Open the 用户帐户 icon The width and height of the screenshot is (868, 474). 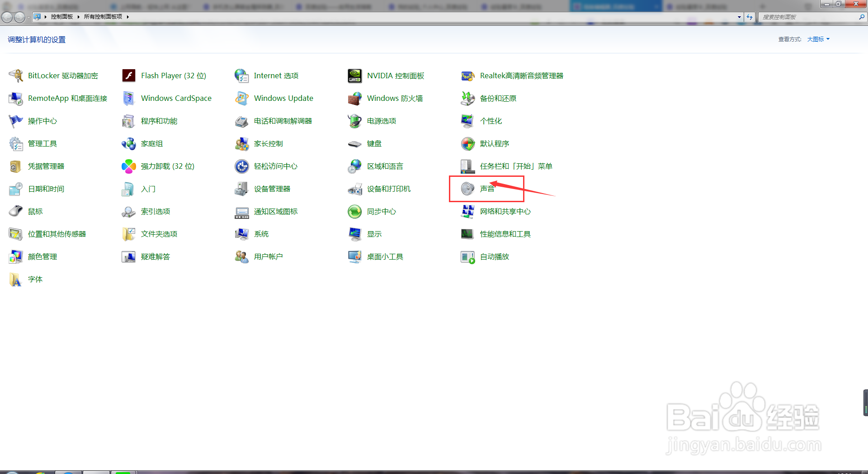click(x=242, y=256)
